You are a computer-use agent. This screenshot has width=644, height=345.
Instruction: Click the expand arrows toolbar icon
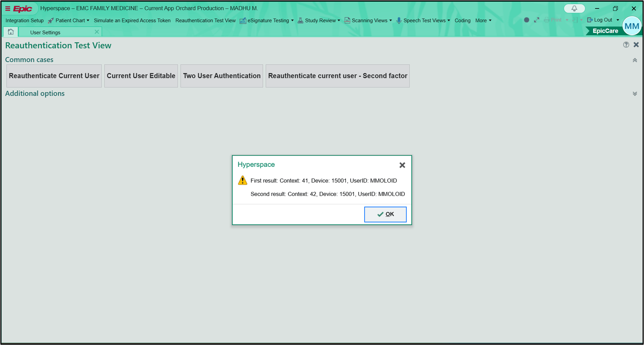click(537, 20)
